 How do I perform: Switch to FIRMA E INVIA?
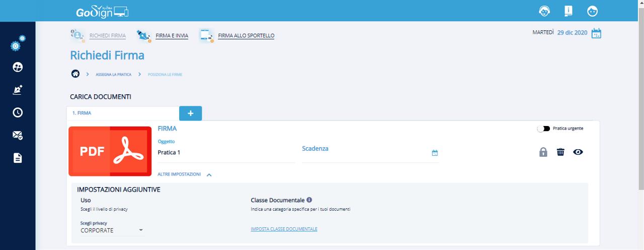(x=172, y=36)
